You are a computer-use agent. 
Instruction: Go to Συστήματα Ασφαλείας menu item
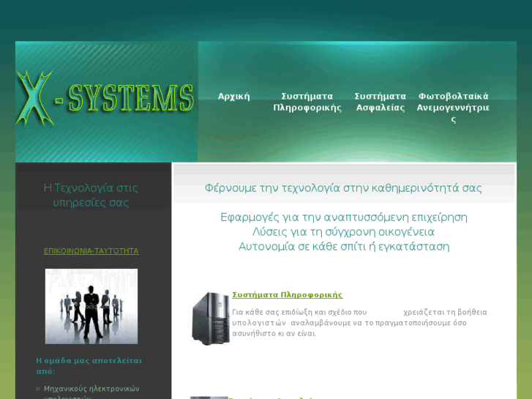click(x=381, y=102)
